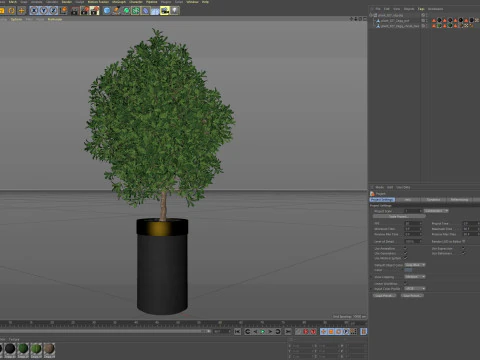Image resolution: width=480 pixels, height=360 pixels.
Task: Toggle the Z axis lock
Action: coord(53,11)
